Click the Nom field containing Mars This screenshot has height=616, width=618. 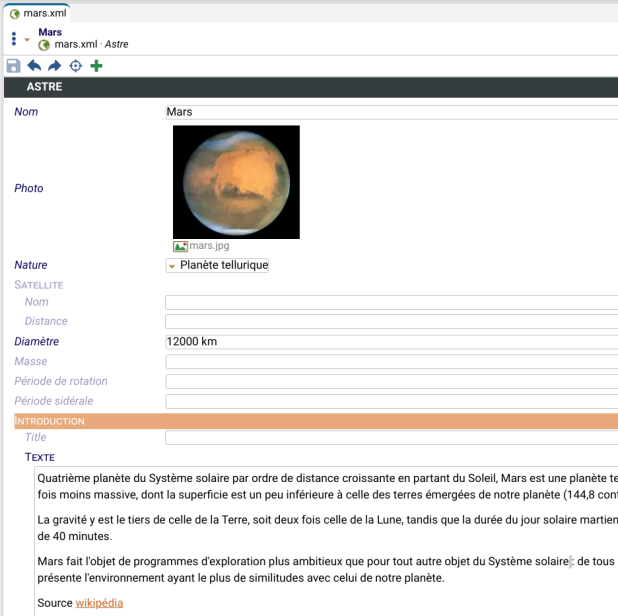[x=390, y=112]
